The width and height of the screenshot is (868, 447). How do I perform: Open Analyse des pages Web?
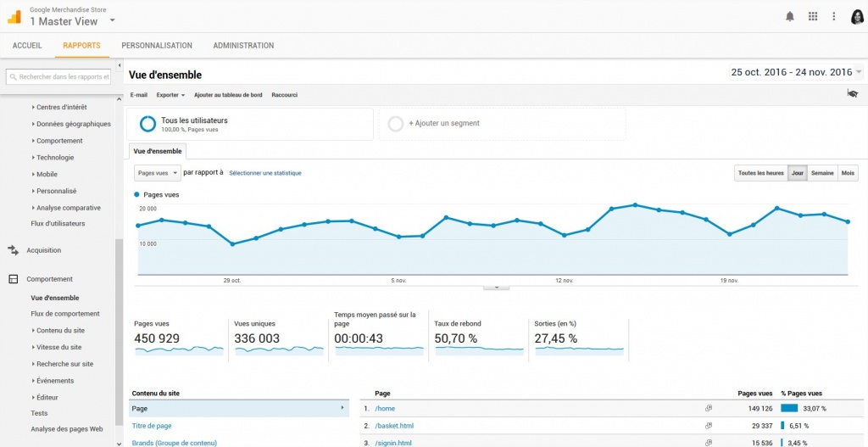point(67,428)
